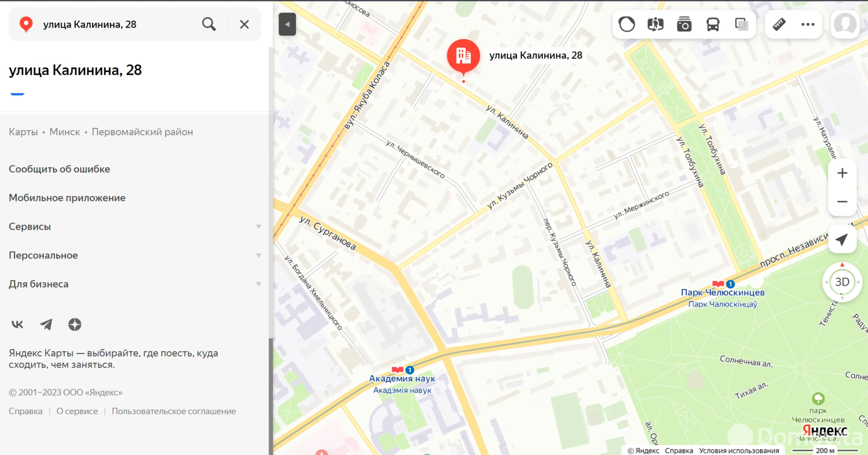Open the Карты breadcrumb link
The image size is (868, 455).
click(23, 132)
